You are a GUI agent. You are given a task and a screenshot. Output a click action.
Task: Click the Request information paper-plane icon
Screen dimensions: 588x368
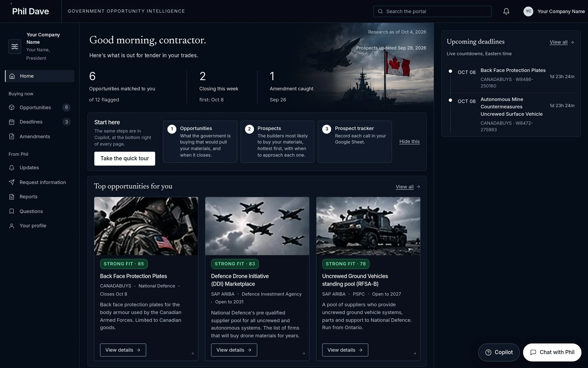[12, 182]
